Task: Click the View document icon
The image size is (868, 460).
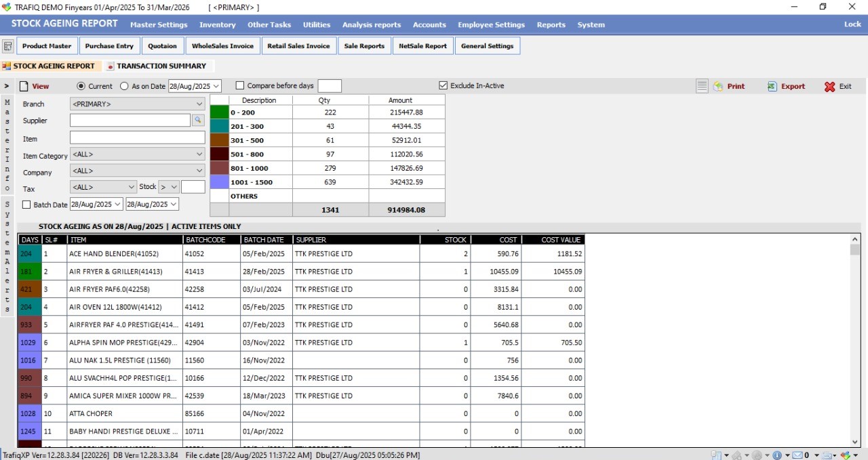Action: [x=24, y=87]
